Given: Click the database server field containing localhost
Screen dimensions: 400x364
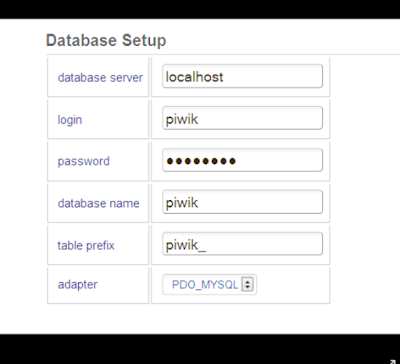Looking at the screenshot, I should (x=242, y=76).
